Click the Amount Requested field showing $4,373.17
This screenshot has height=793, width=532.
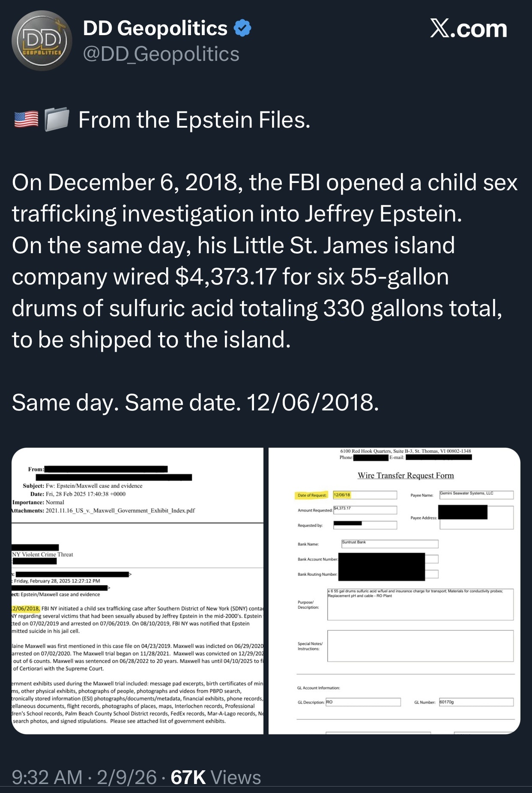click(365, 510)
